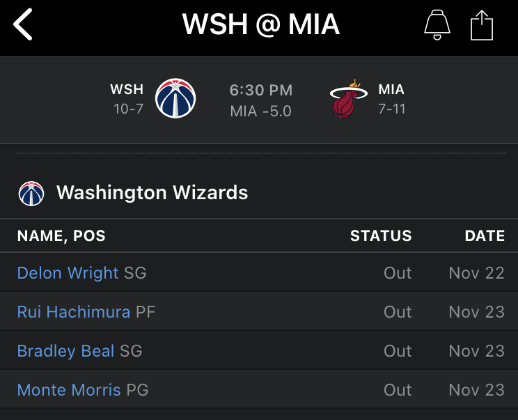Tap the DATE column header

(x=485, y=236)
